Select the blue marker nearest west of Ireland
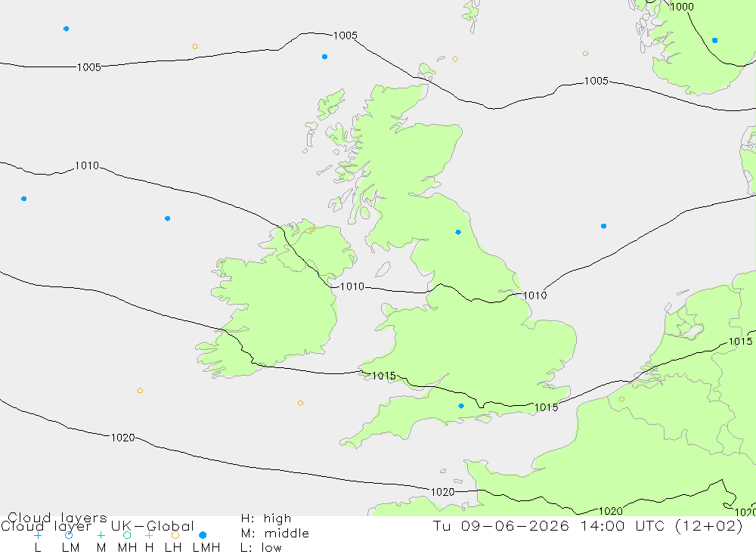This screenshot has height=554, width=756. pos(167,219)
